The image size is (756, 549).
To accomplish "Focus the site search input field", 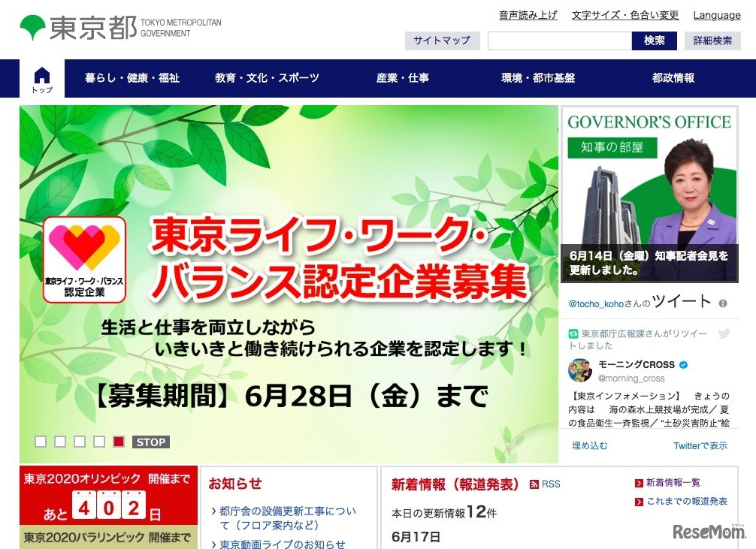I will (x=560, y=41).
